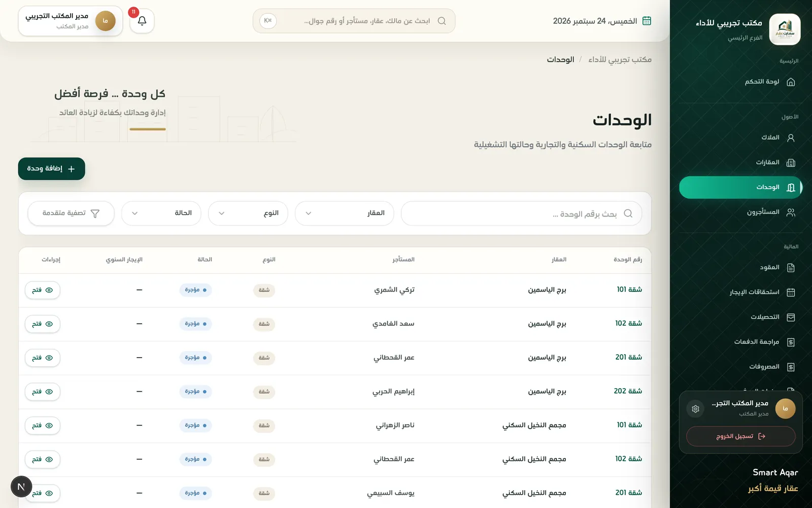Image resolution: width=812 pixels, height=508 pixels.
Task: Click مؤجرة status badge in تركي الشمري row
Action: 195,290
